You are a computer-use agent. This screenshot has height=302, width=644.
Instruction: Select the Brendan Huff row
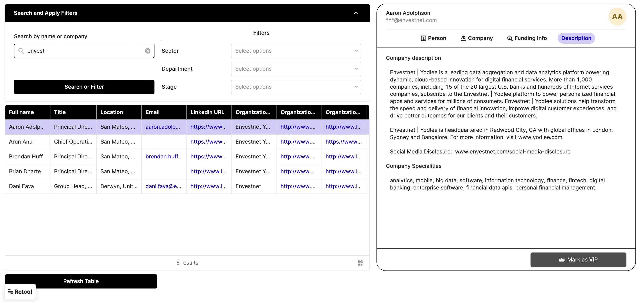(187, 157)
